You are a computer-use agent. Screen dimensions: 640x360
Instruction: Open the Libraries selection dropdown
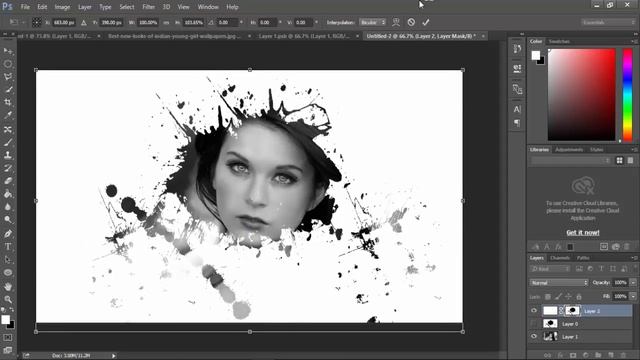pyautogui.click(x=571, y=161)
